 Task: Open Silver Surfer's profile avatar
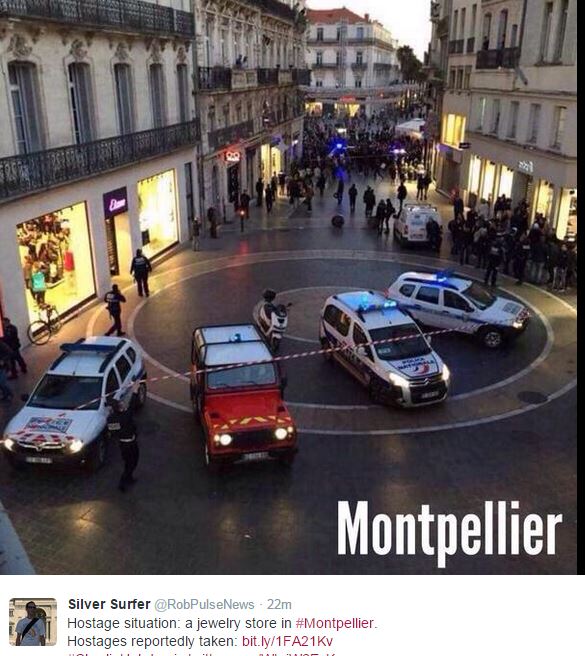(33, 622)
